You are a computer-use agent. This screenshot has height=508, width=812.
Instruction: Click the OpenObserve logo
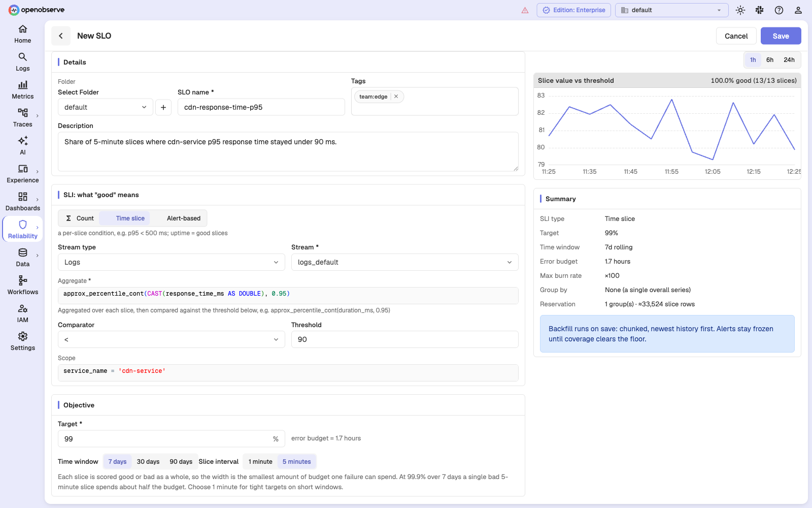coord(37,10)
